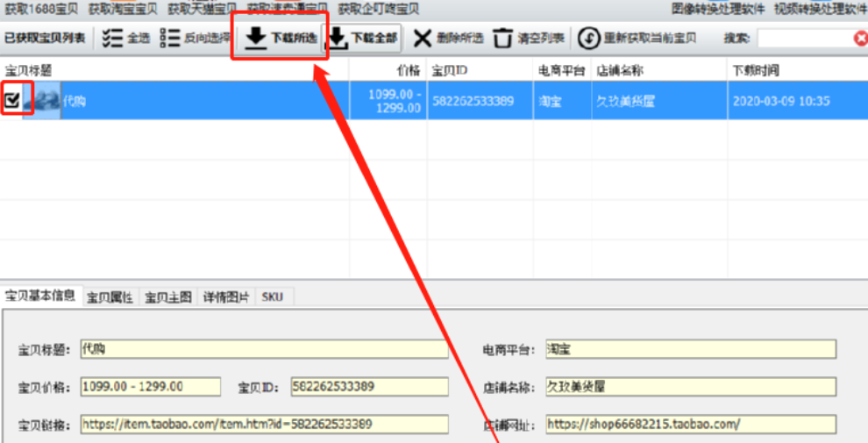Viewport: 868px width, 443px height.
Task: Click the 宝贝价格 field in details
Action: coord(151,387)
